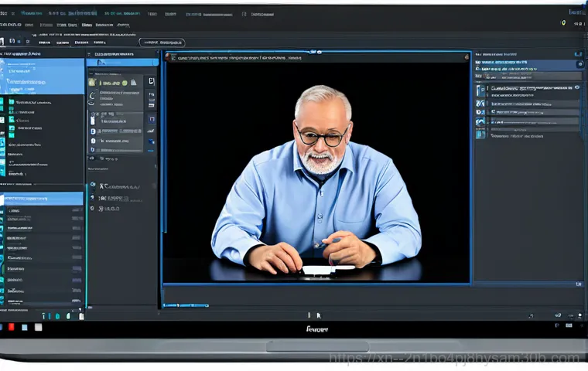Select the blue highlighted row atop the middle panel
Screen dimensions: 588x371
122,63
